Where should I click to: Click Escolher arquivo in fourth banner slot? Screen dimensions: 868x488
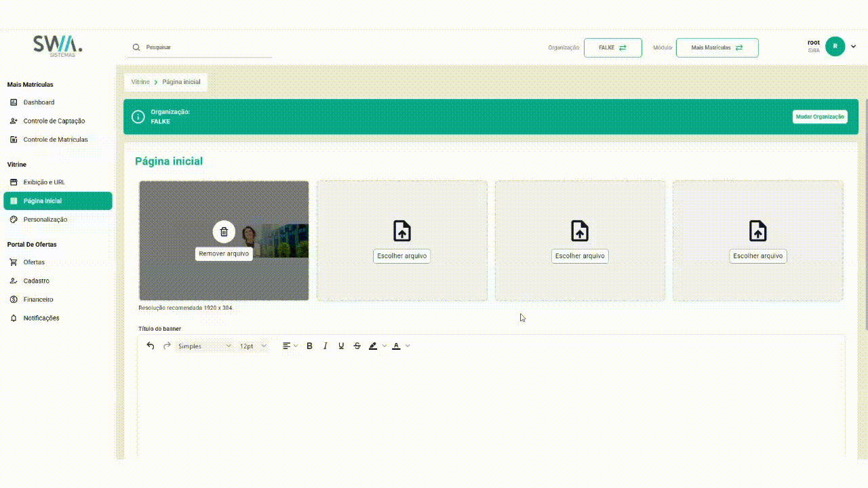click(758, 256)
